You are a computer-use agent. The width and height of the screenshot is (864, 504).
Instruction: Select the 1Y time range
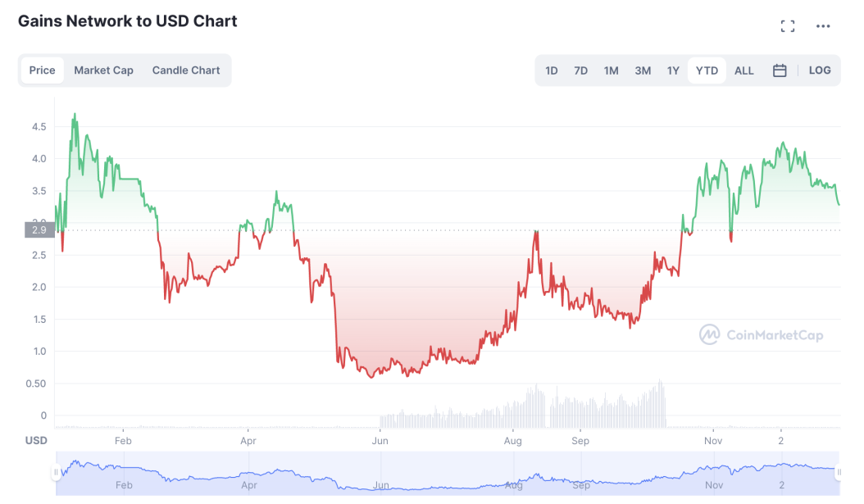pos(673,70)
